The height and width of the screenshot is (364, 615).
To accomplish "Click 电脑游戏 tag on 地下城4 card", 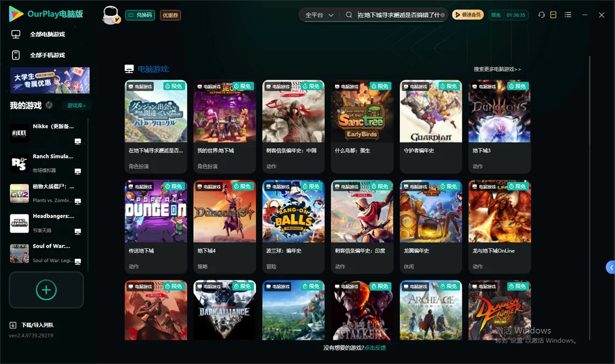I will point(208,187).
